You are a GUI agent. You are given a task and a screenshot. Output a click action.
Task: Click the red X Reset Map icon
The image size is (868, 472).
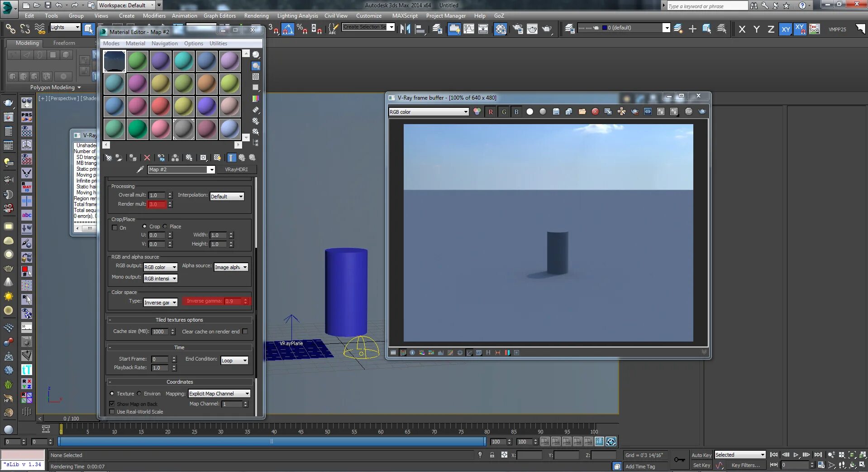point(147,158)
